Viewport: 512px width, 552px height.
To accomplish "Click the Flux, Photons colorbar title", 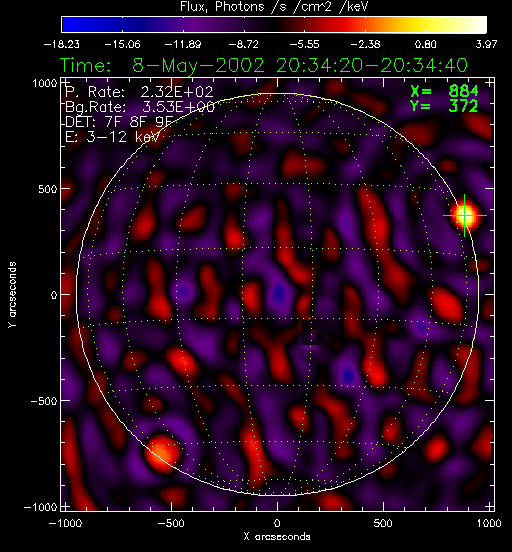I will 274,7.
